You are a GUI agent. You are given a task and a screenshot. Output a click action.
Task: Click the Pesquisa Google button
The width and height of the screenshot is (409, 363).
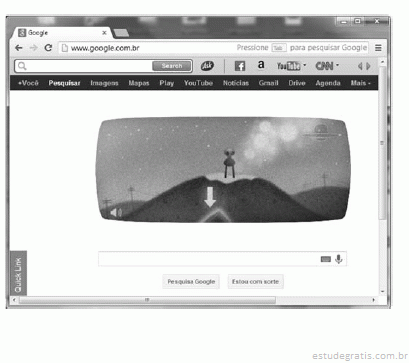tap(191, 282)
